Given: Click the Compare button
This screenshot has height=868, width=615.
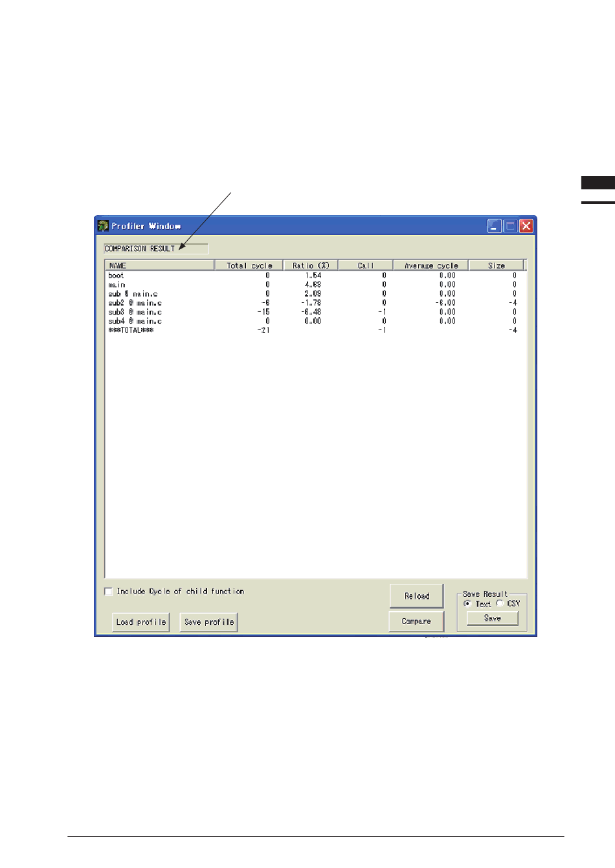Looking at the screenshot, I should pyautogui.click(x=416, y=621).
